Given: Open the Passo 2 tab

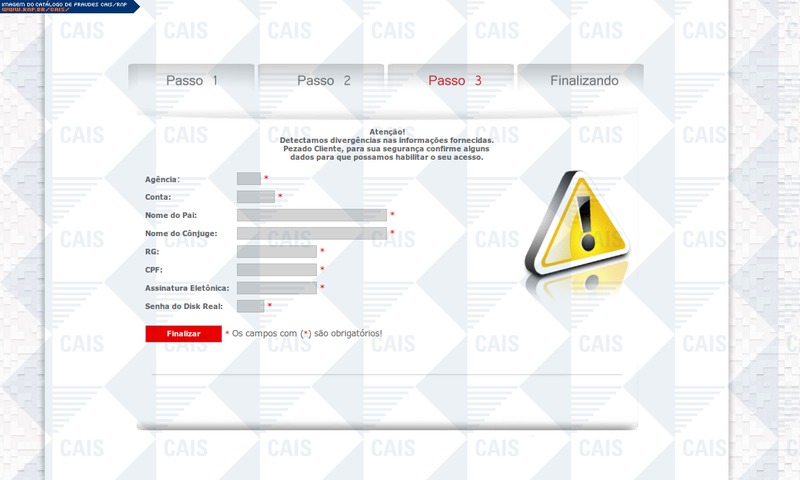Looking at the screenshot, I should 323,80.
